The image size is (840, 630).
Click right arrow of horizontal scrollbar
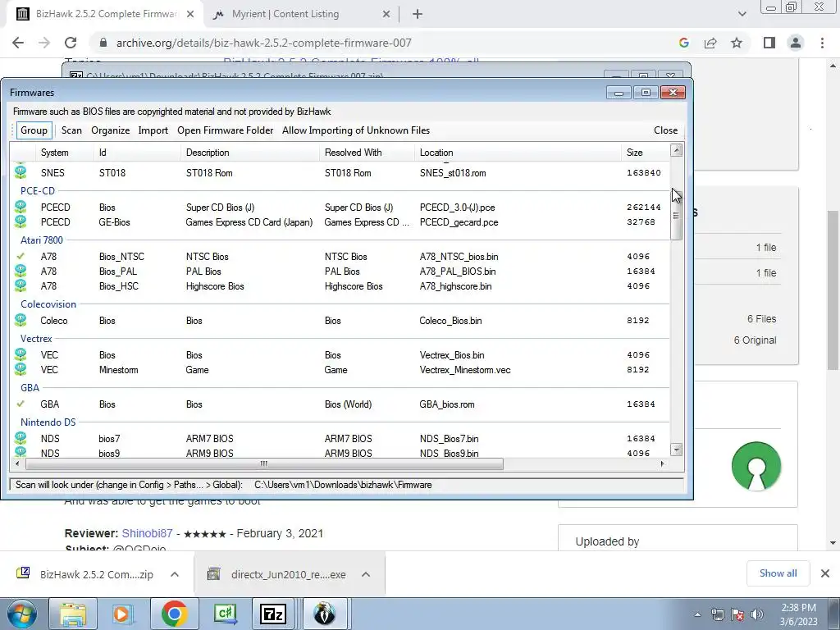click(x=662, y=464)
